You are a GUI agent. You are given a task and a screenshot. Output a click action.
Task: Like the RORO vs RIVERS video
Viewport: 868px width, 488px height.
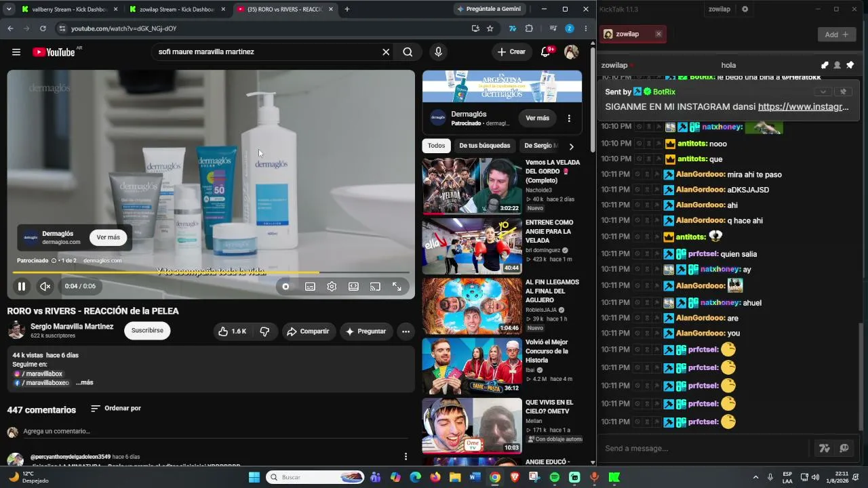pos(232,331)
